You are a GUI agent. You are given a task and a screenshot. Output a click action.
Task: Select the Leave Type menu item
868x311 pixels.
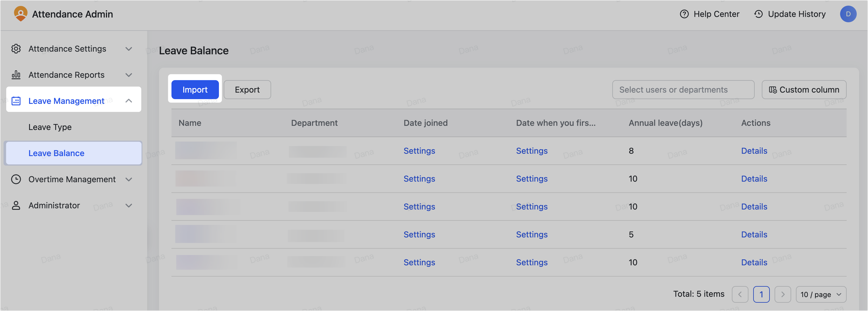tap(50, 127)
